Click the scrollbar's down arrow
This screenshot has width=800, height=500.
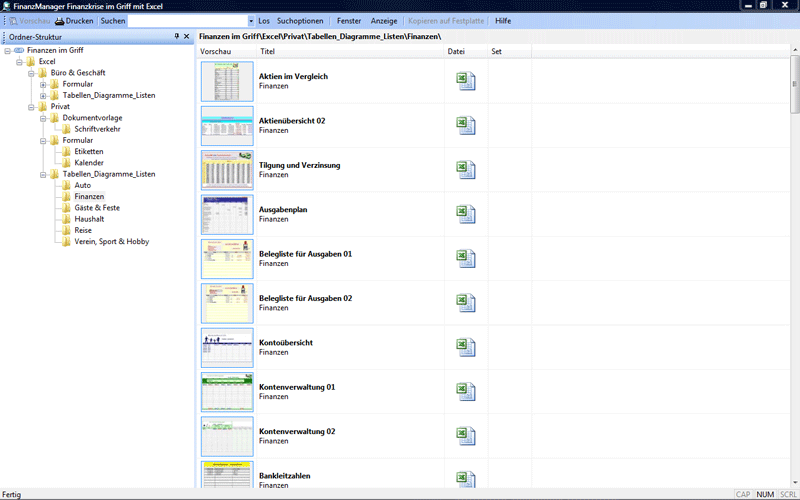(x=795, y=483)
